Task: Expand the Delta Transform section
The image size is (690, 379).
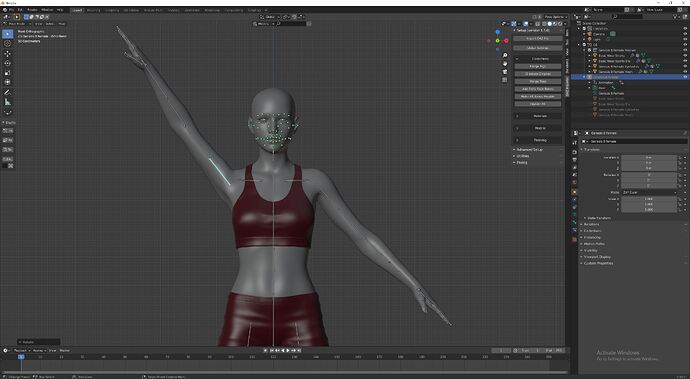Action: coord(598,218)
